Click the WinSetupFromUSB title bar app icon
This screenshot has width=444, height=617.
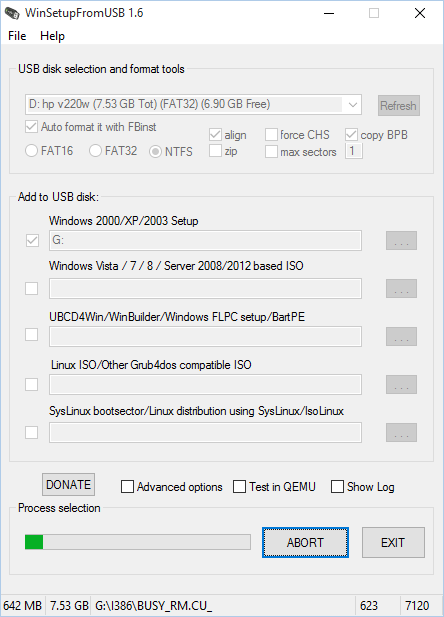tap(12, 13)
